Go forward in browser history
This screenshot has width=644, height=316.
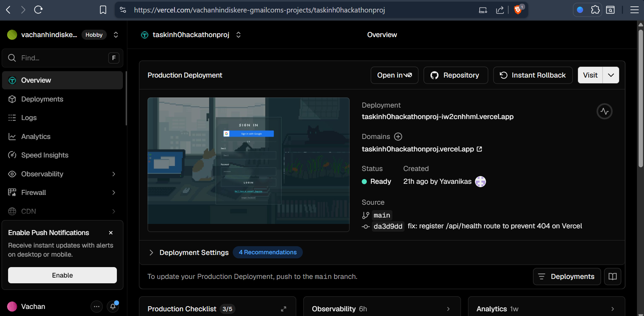click(23, 10)
